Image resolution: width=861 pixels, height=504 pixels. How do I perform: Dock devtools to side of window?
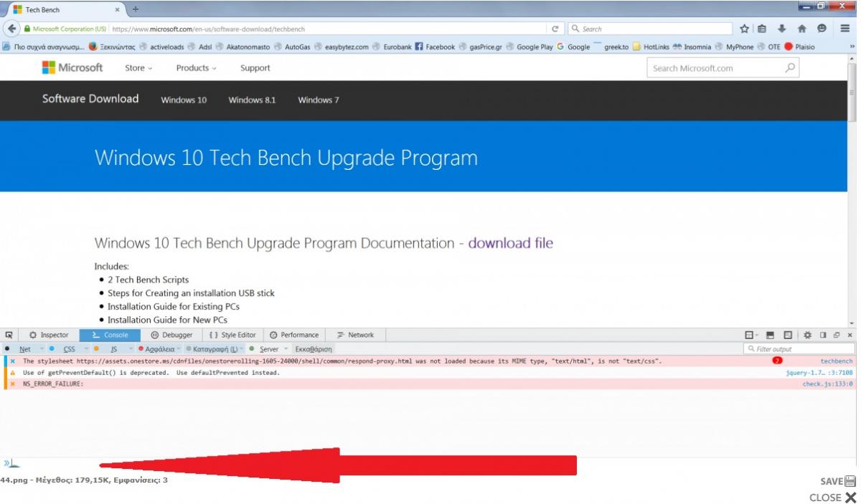[823, 335]
